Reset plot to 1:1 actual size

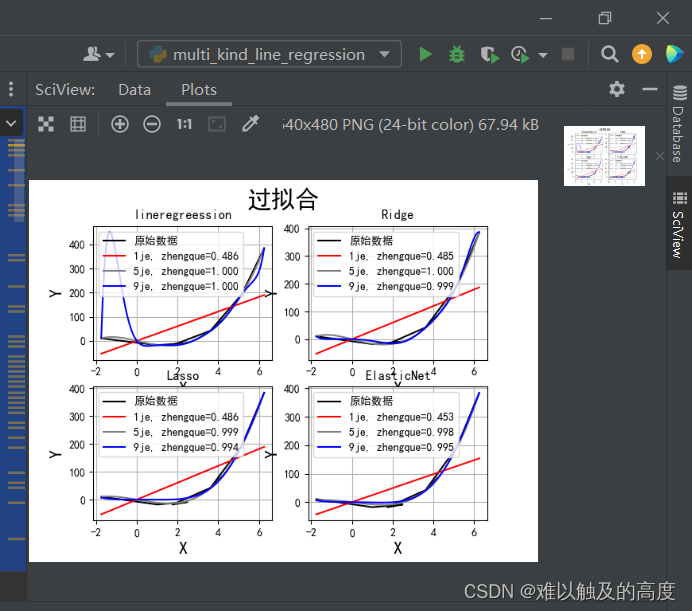coord(184,124)
